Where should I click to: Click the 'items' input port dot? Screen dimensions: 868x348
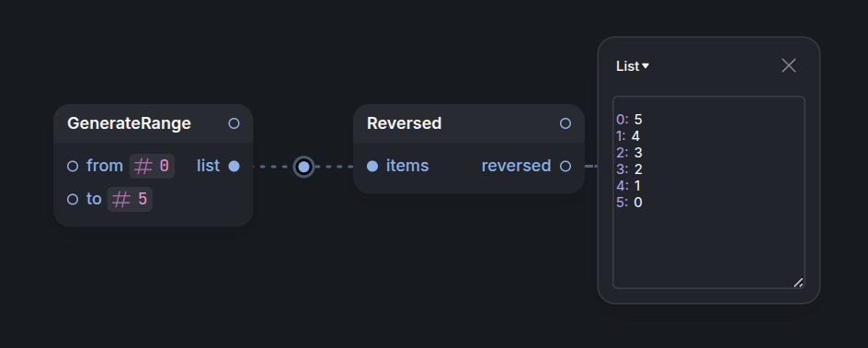(372, 167)
